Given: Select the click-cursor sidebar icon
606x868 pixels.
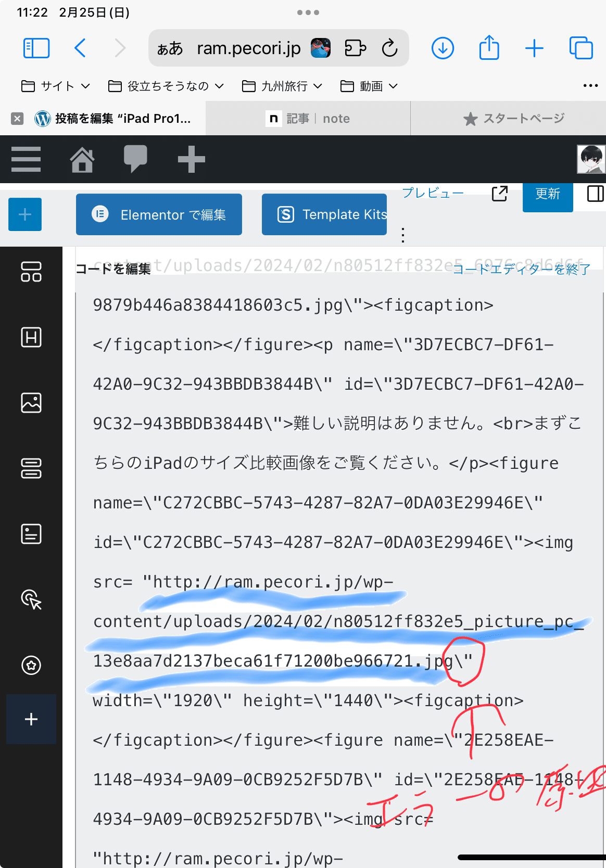Looking at the screenshot, I should (31, 599).
